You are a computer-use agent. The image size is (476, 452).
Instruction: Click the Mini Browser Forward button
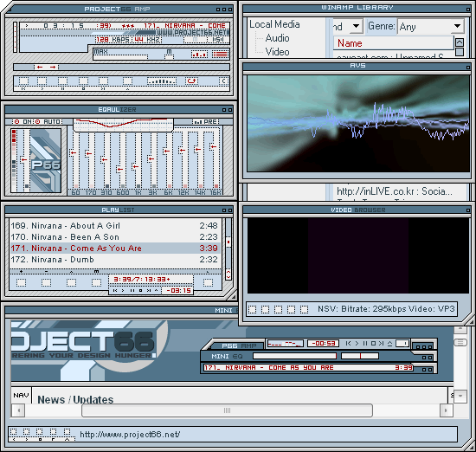point(27,431)
